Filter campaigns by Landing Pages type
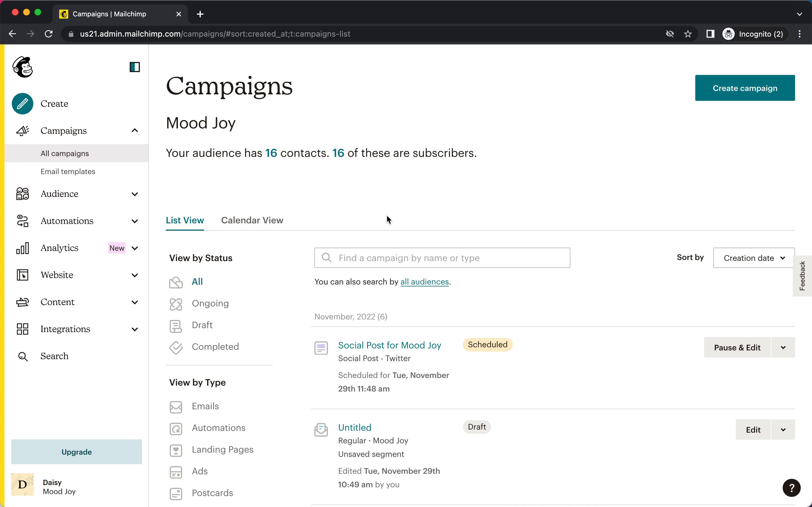The height and width of the screenshot is (507, 812). click(222, 450)
